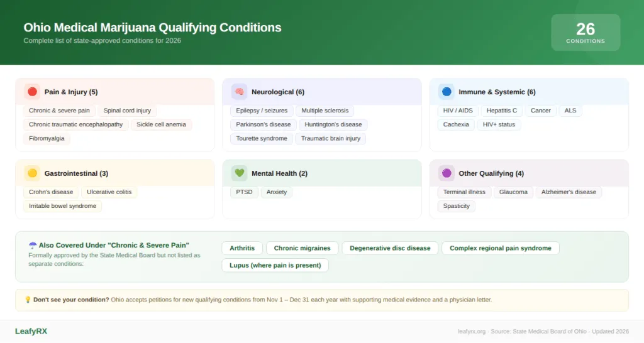Click the Cancer tag
Image resolution: width=644 pixels, height=343 pixels.
(540, 111)
